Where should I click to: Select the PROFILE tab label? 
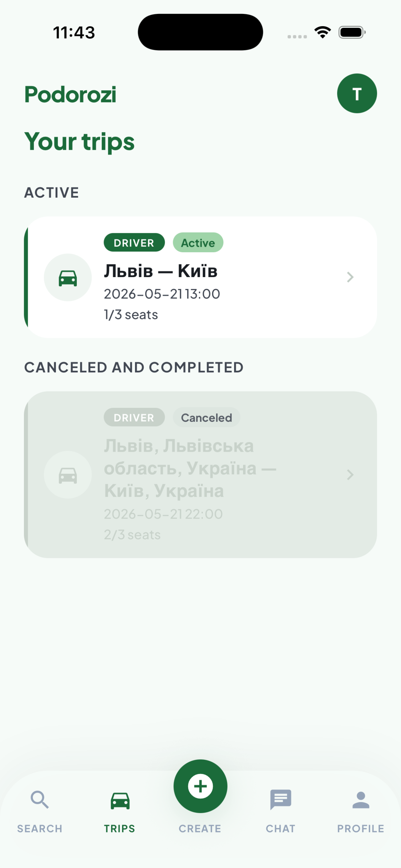click(x=361, y=829)
